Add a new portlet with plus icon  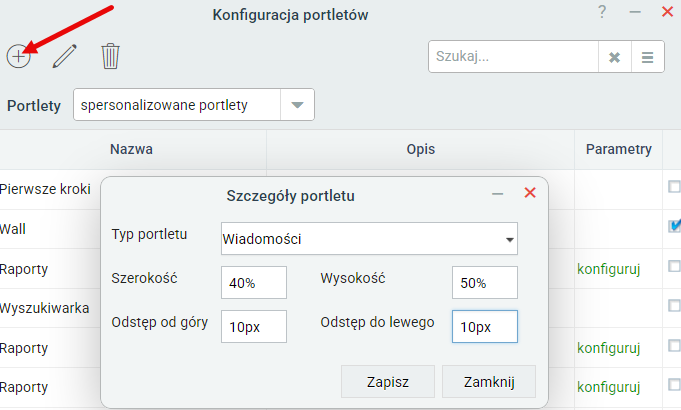[18, 56]
